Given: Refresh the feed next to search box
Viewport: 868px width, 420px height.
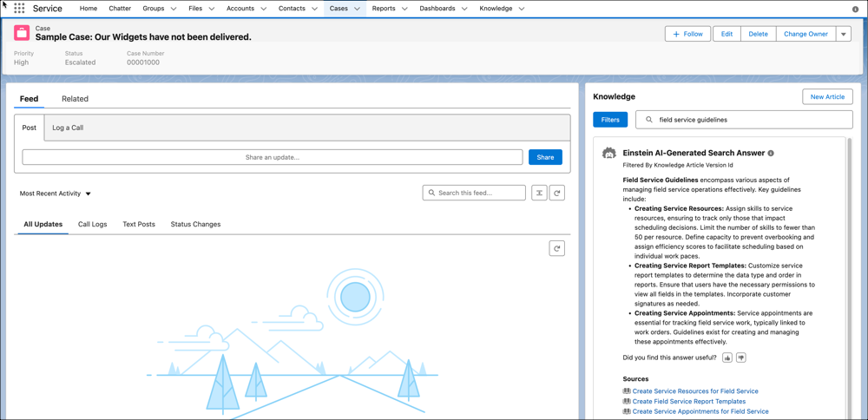Looking at the screenshot, I should click(557, 194).
